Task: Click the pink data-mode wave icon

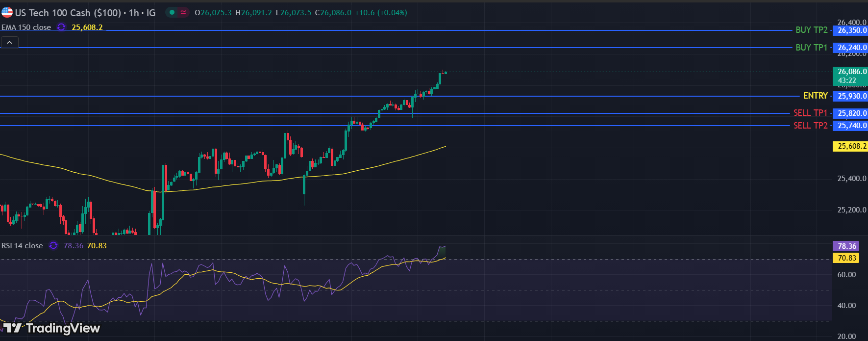Action: pos(183,13)
